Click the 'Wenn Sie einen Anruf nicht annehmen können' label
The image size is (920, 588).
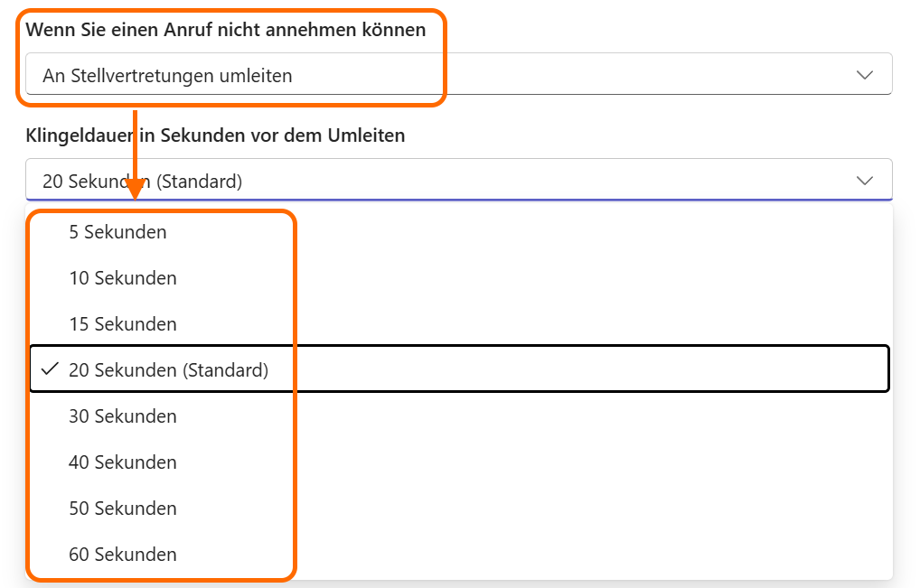pos(225,30)
